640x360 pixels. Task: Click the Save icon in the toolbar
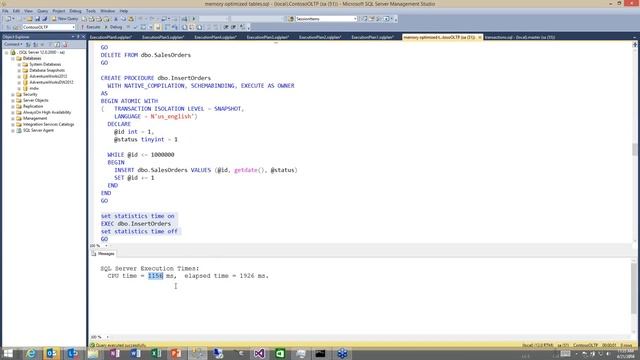[37, 19]
